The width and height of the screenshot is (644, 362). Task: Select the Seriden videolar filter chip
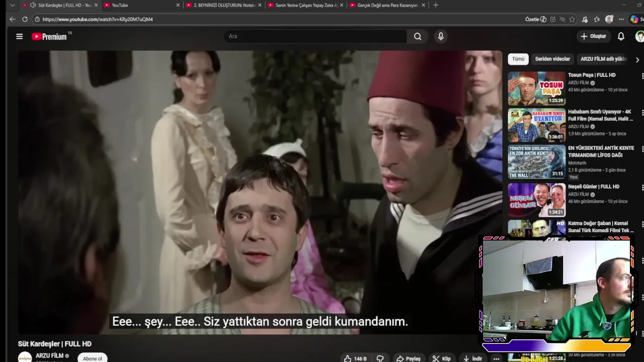point(552,59)
